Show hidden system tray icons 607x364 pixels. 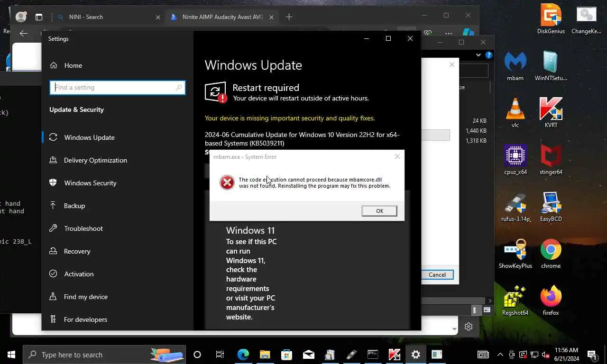pos(500,355)
